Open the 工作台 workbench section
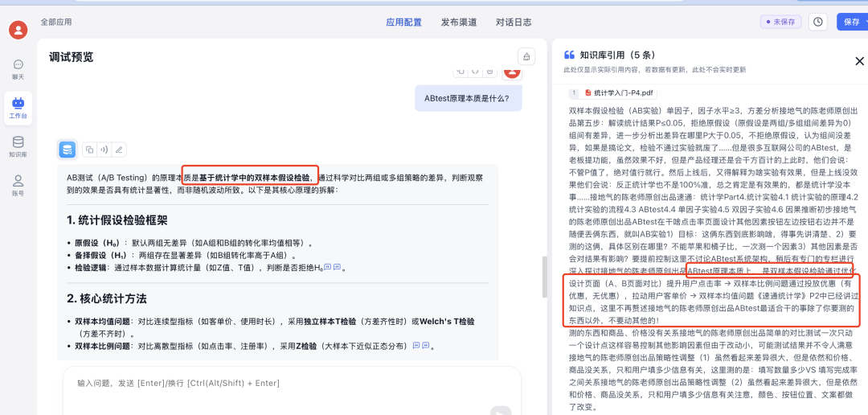 pos(18,108)
